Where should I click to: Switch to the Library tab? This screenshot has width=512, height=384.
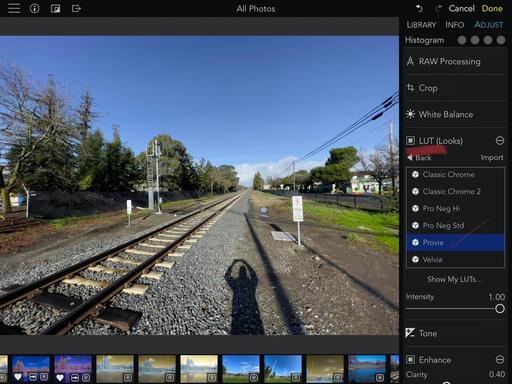click(421, 25)
